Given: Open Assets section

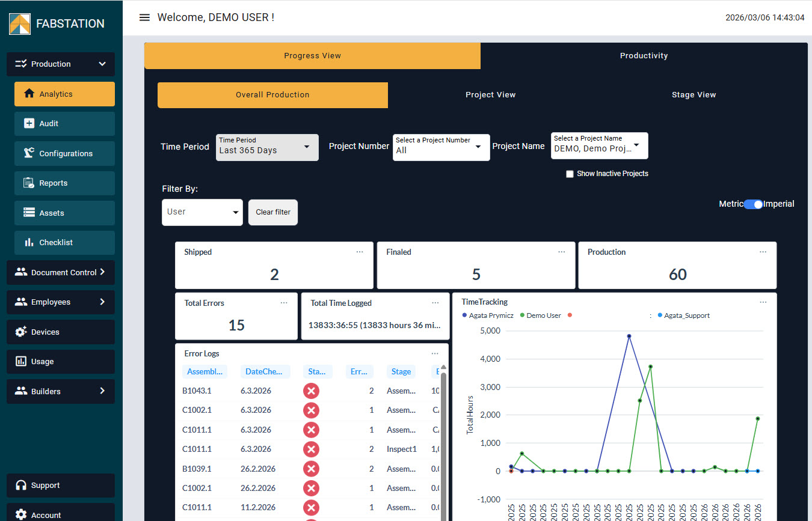Looking at the screenshot, I should click(64, 213).
